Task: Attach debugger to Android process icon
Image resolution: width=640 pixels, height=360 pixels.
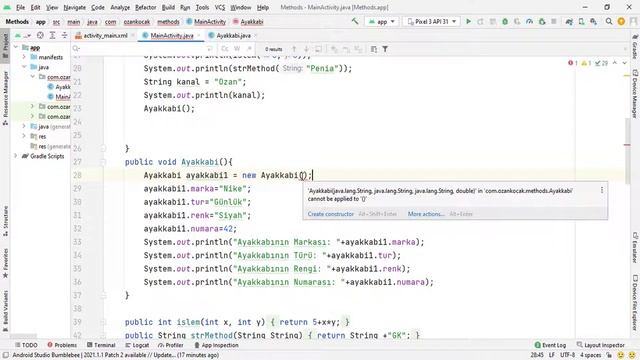Action: click(x=542, y=22)
